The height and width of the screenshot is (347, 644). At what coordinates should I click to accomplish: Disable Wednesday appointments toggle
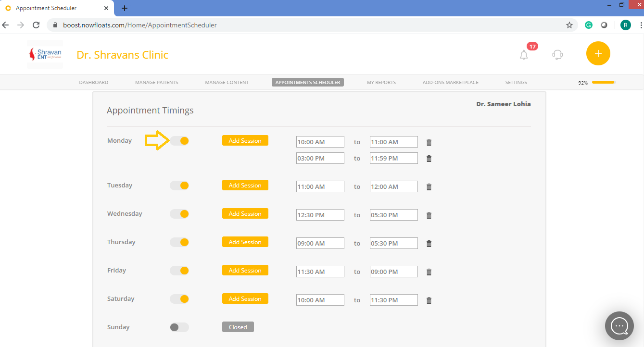(x=179, y=214)
